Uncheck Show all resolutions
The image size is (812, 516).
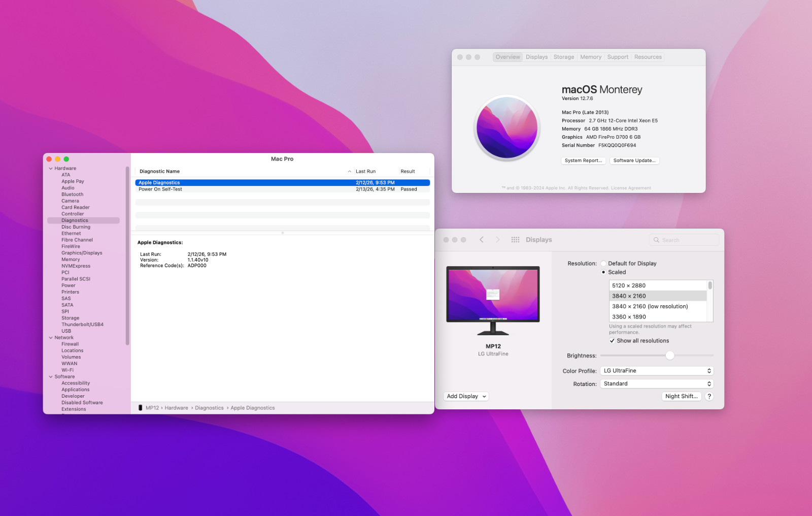click(612, 341)
